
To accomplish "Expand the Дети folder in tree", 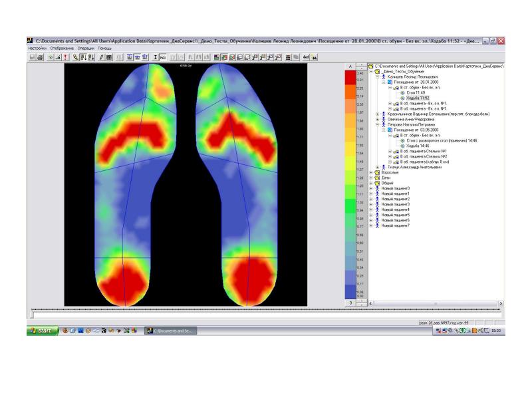I will click(x=371, y=178).
